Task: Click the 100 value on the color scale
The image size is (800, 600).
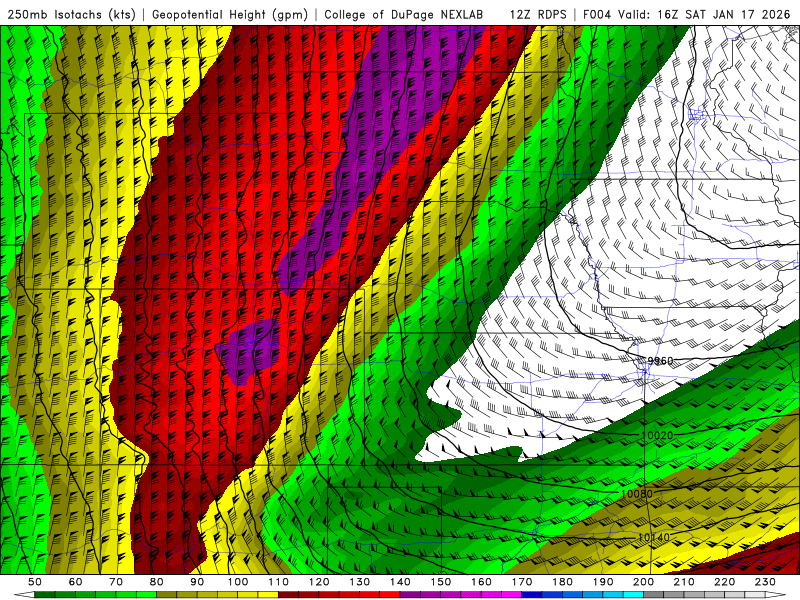Action: pyautogui.click(x=238, y=582)
